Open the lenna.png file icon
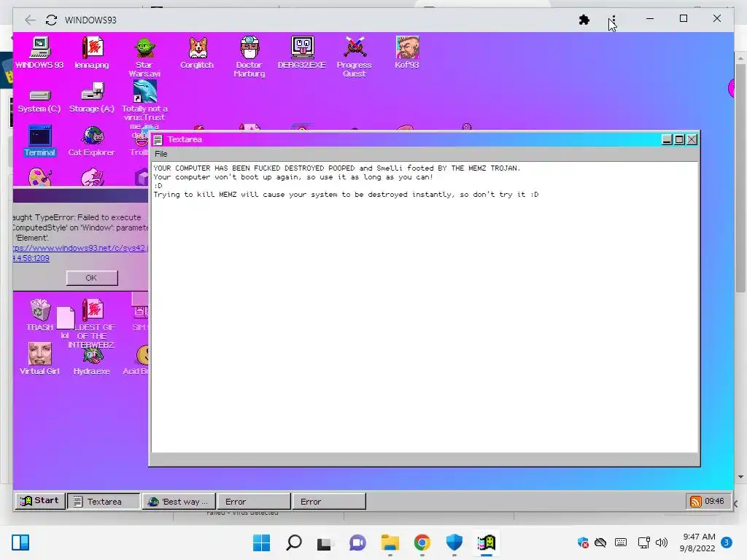Screen dimensions: 747x560 92,52
